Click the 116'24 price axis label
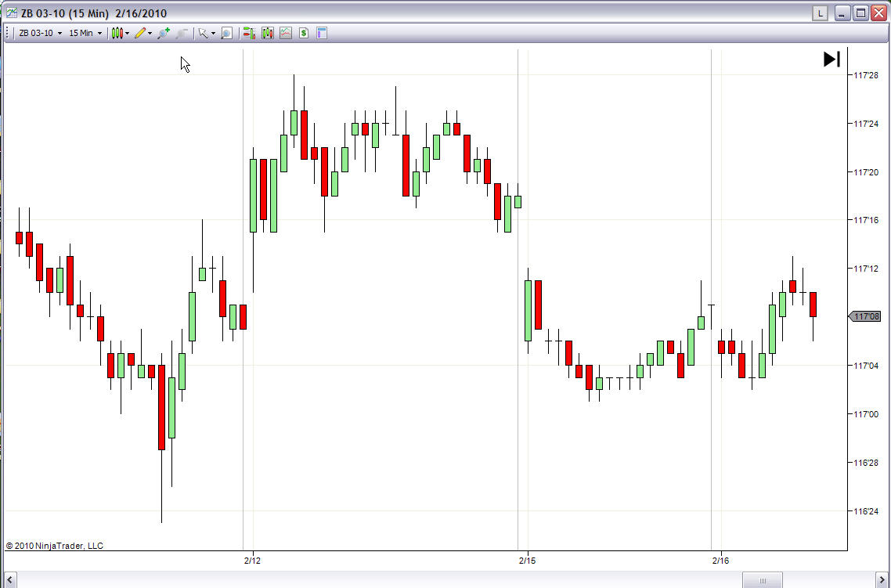 [x=866, y=510]
